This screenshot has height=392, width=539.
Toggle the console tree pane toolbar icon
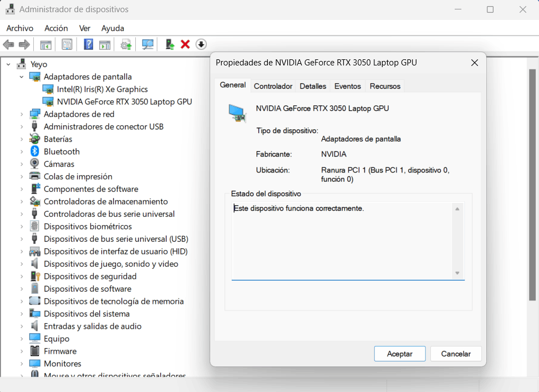pos(45,45)
